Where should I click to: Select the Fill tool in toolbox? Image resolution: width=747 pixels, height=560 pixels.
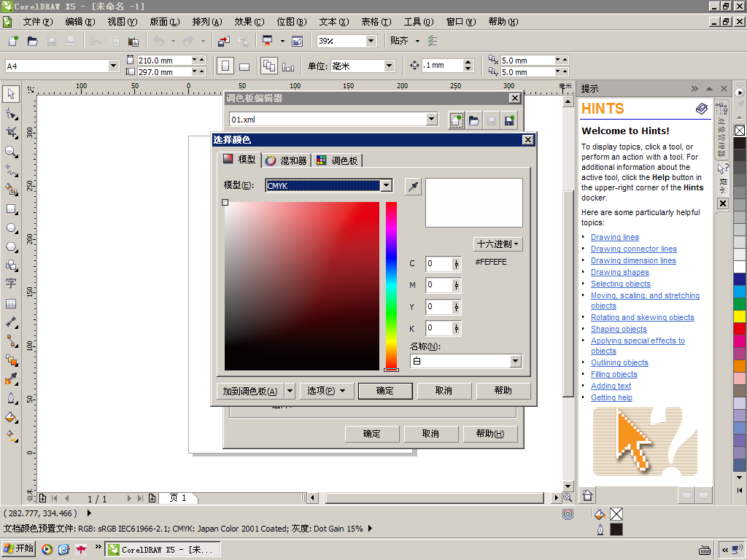(11, 417)
